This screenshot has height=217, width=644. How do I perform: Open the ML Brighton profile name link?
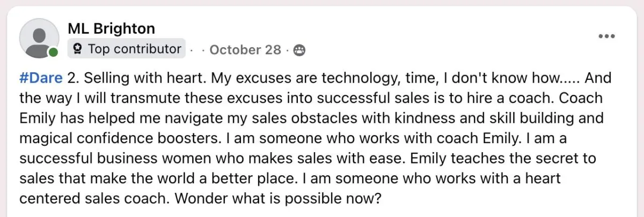point(111,29)
